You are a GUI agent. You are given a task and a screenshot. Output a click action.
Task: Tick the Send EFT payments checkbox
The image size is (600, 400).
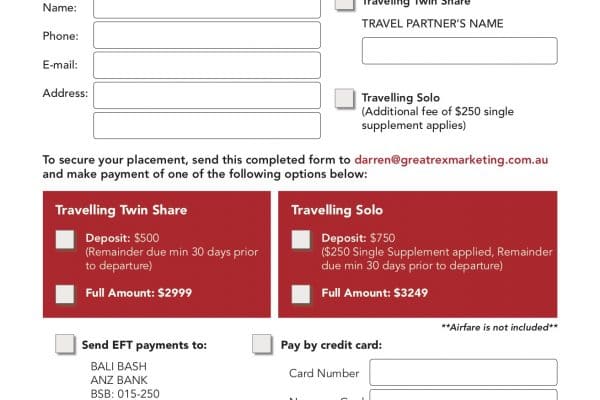coord(65,344)
